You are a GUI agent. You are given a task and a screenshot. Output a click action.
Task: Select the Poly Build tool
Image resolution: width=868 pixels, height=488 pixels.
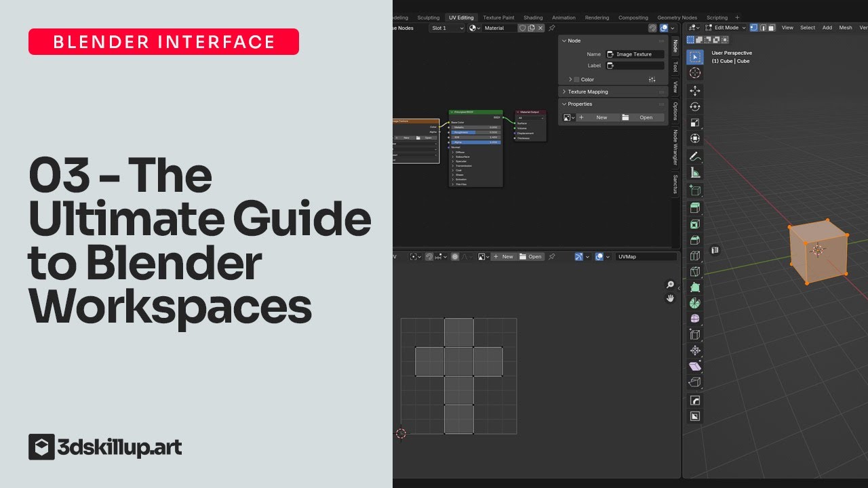tap(694, 287)
